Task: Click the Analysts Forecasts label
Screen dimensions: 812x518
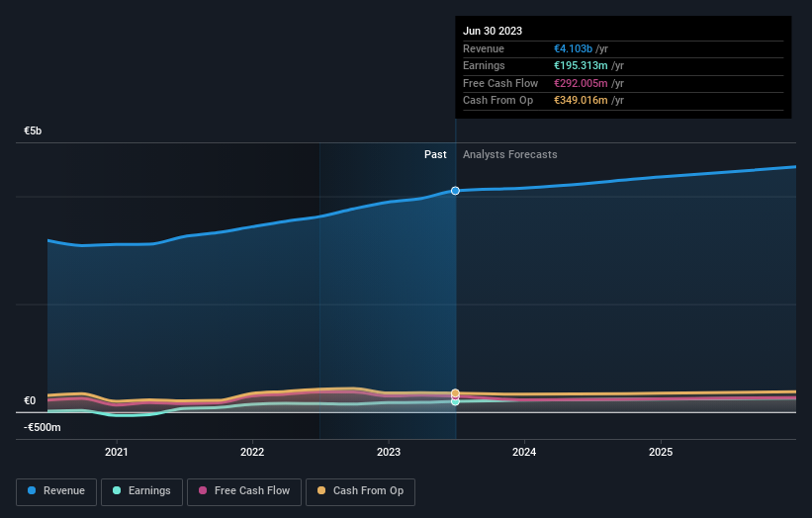Action: coord(510,154)
